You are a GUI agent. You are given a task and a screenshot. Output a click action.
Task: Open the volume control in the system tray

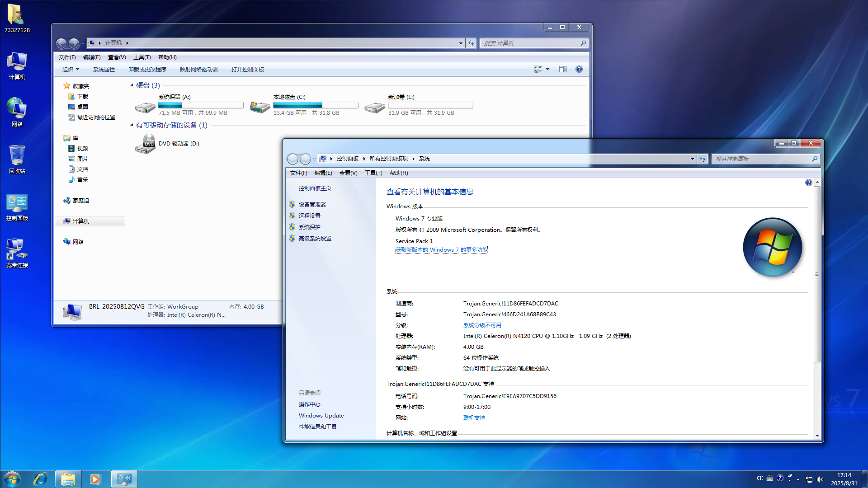pos(820,479)
